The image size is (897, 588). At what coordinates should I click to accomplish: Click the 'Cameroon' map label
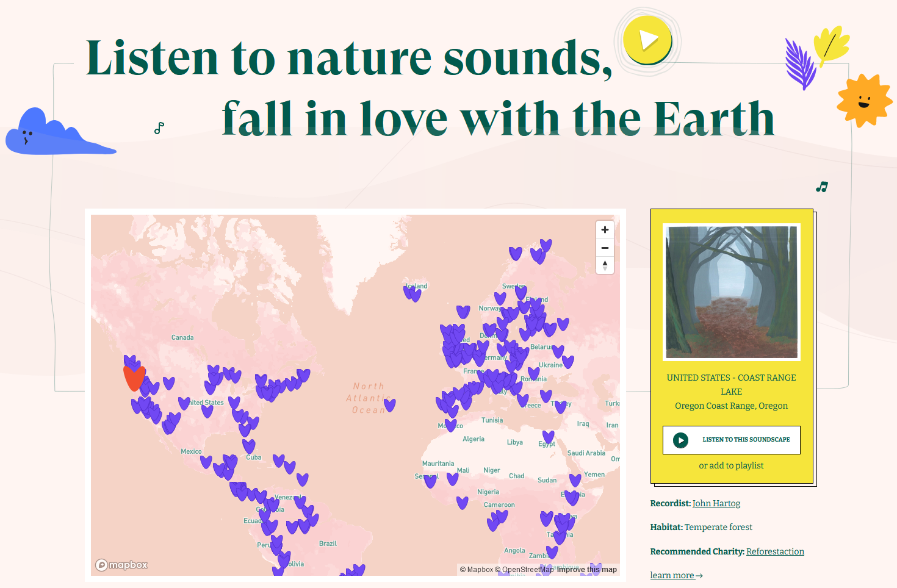click(499, 505)
